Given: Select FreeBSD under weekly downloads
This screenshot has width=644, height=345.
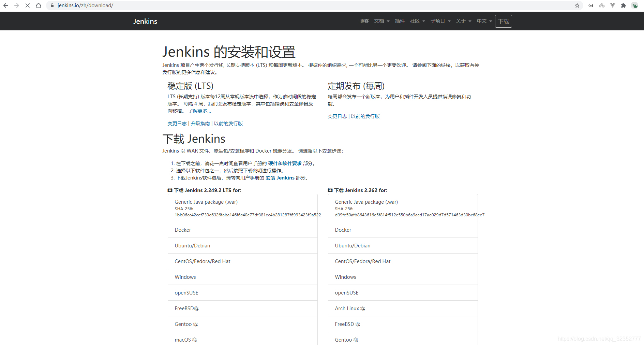Looking at the screenshot, I should coord(403,324).
